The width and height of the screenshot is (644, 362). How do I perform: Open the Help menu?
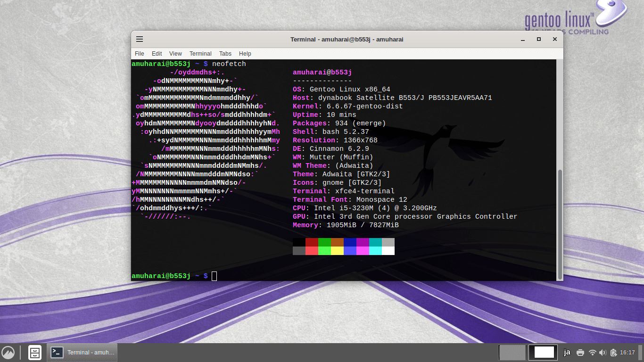point(245,54)
